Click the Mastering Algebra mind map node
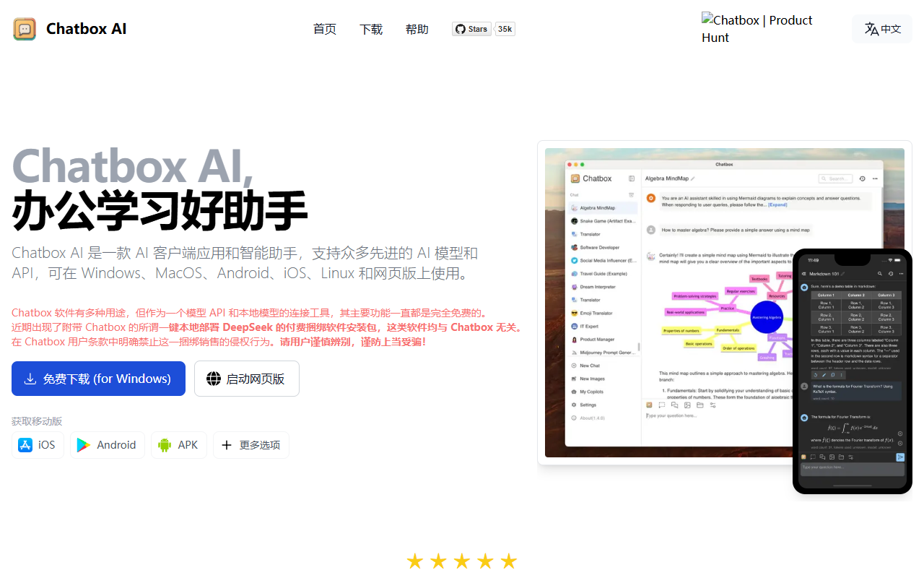Viewport: 924px width, 578px height. click(x=767, y=317)
